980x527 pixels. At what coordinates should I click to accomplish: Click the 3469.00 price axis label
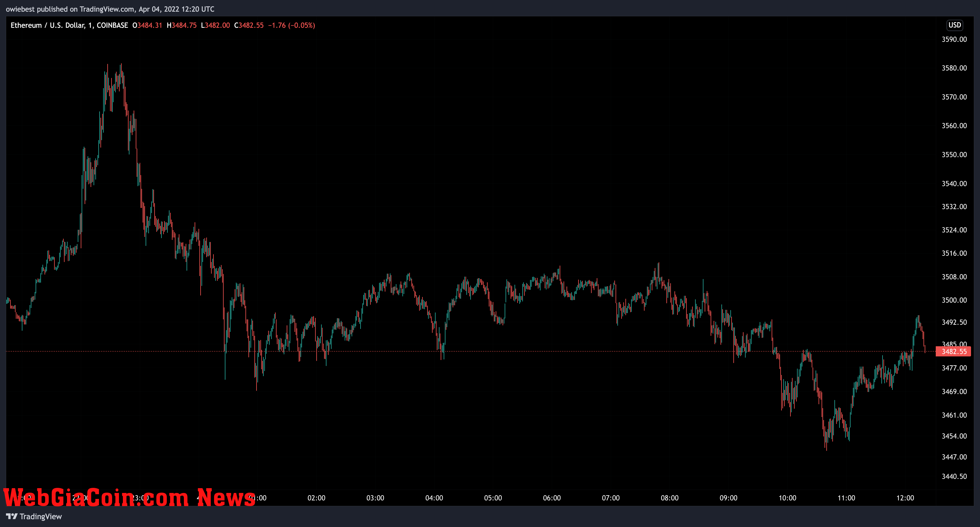tap(954, 391)
